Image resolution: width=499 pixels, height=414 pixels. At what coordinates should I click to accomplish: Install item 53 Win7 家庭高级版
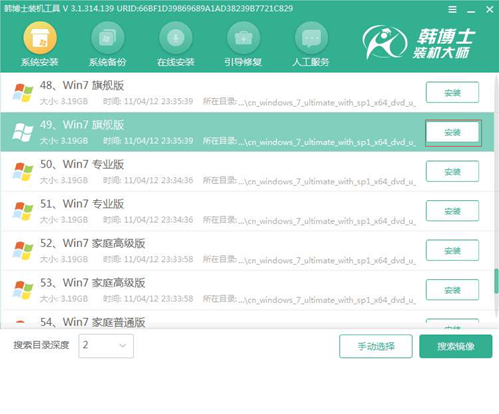pos(452,290)
